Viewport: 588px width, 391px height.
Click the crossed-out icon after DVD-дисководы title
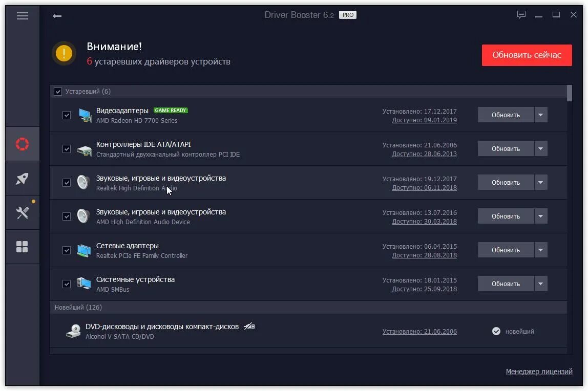click(249, 326)
